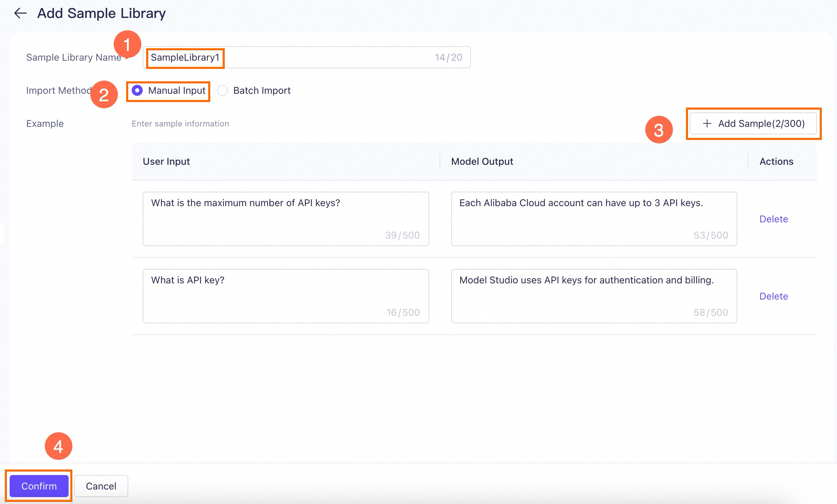Viewport: 837px width, 504px height.
Task: Click the 'Enter sample information' hint text
Action: pos(180,124)
